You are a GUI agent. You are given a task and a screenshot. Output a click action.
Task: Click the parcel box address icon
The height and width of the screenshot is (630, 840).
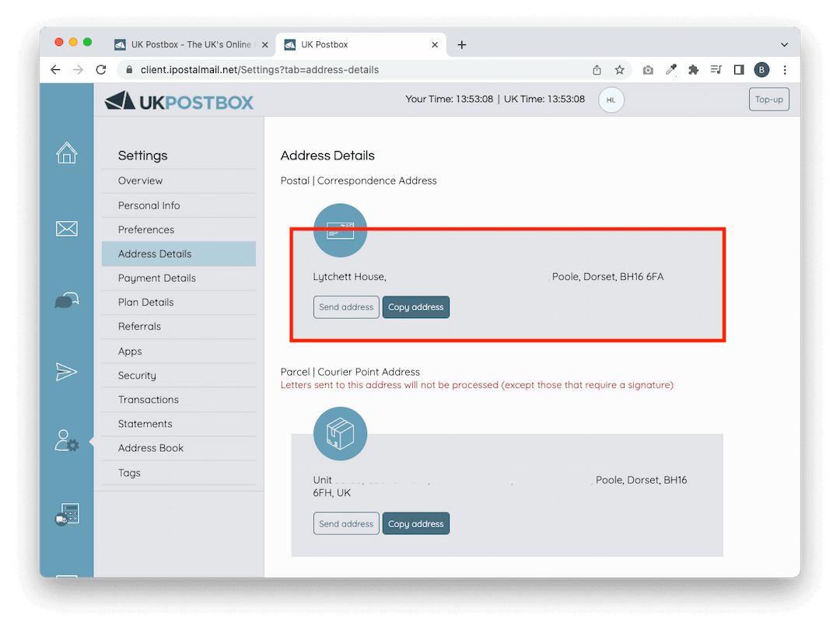(340, 433)
